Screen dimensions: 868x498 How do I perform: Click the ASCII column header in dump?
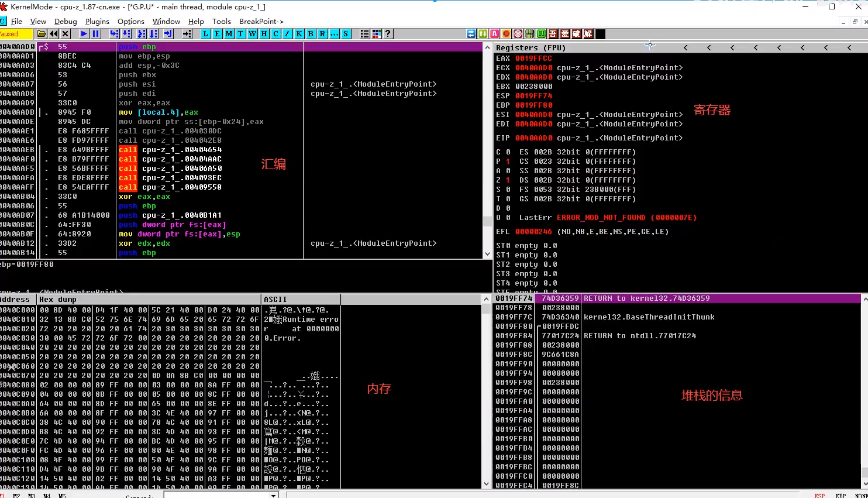pyautogui.click(x=301, y=300)
